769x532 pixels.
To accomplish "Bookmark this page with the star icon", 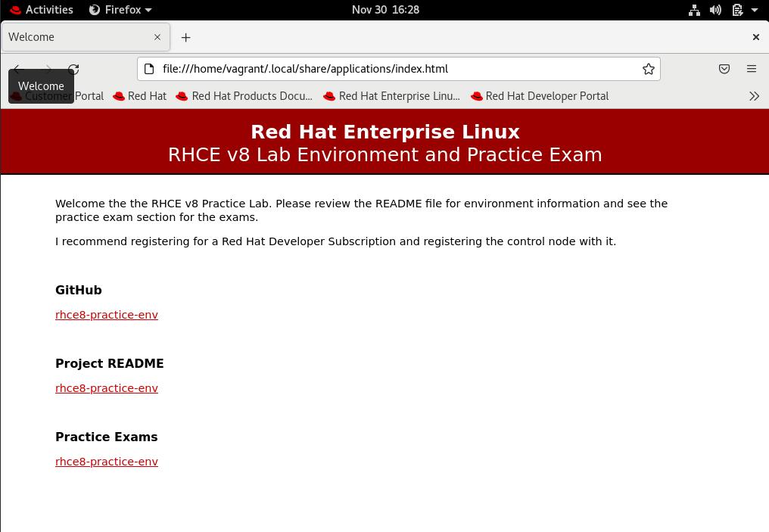I will [x=649, y=69].
